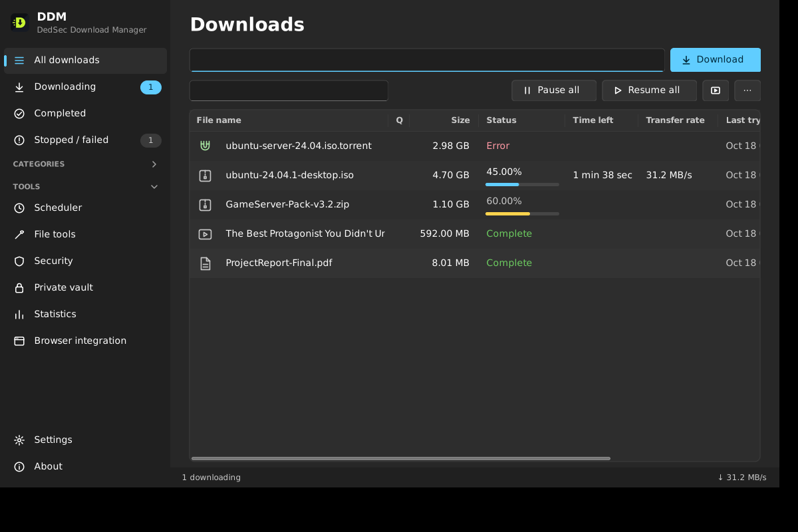Click the 1 downloading status bar text
This screenshot has width=798, height=532.
coord(211,477)
